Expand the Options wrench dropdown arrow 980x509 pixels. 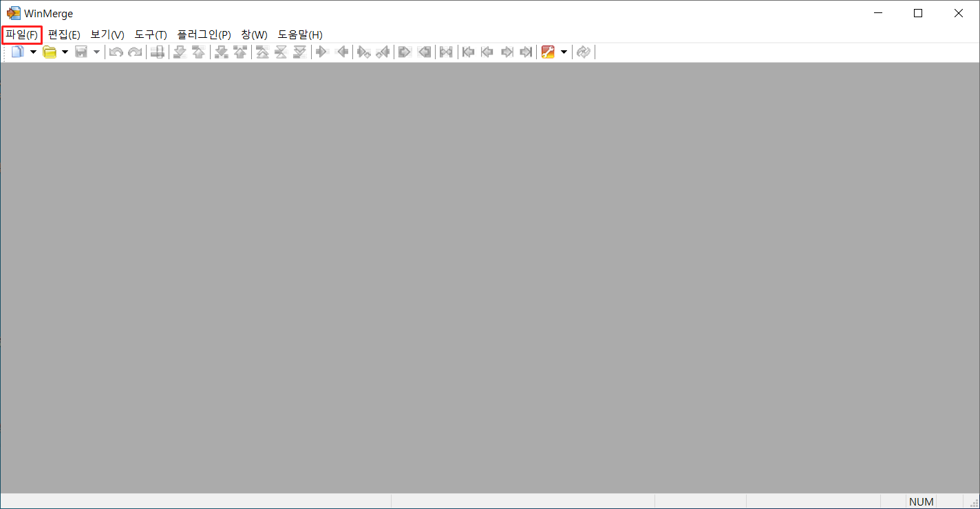pos(564,52)
